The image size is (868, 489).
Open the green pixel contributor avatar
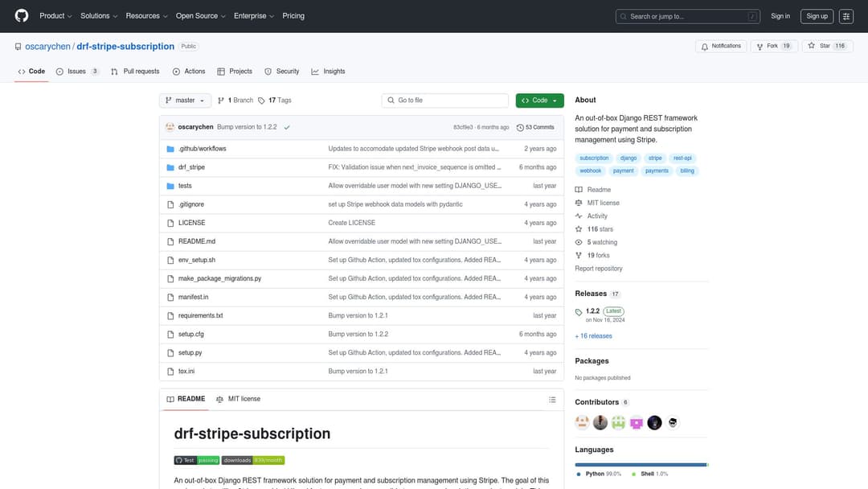pyautogui.click(x=618, y=422)
